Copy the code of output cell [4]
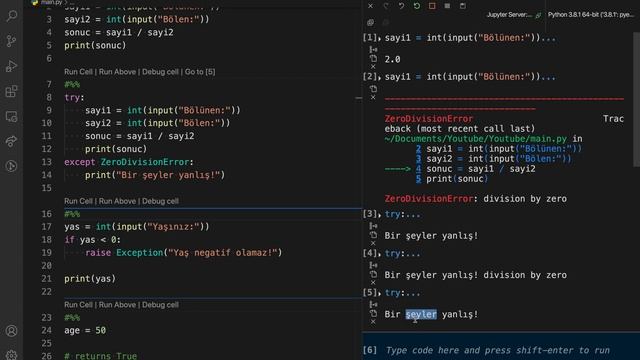 [x=373, y=274]
